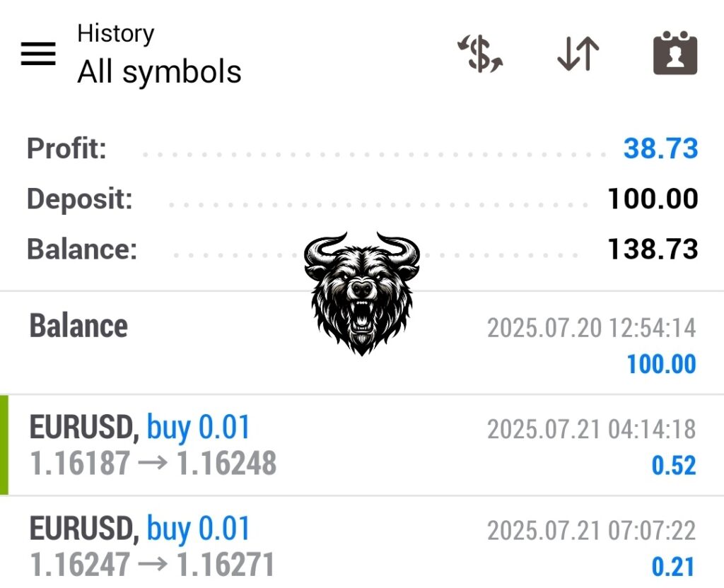Tap the 0.52 profit on first trade

[x=674, y=465]
